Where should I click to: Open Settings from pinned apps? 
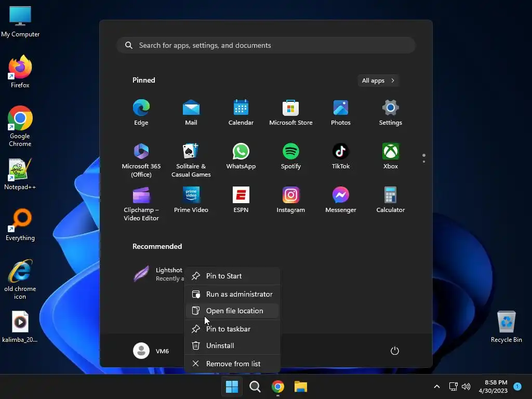391,112
